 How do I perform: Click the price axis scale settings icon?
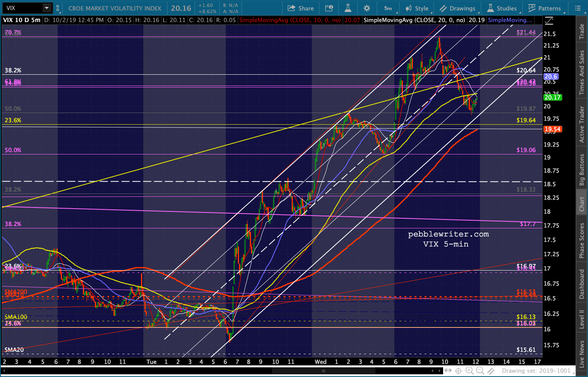(x=549, y=21)
